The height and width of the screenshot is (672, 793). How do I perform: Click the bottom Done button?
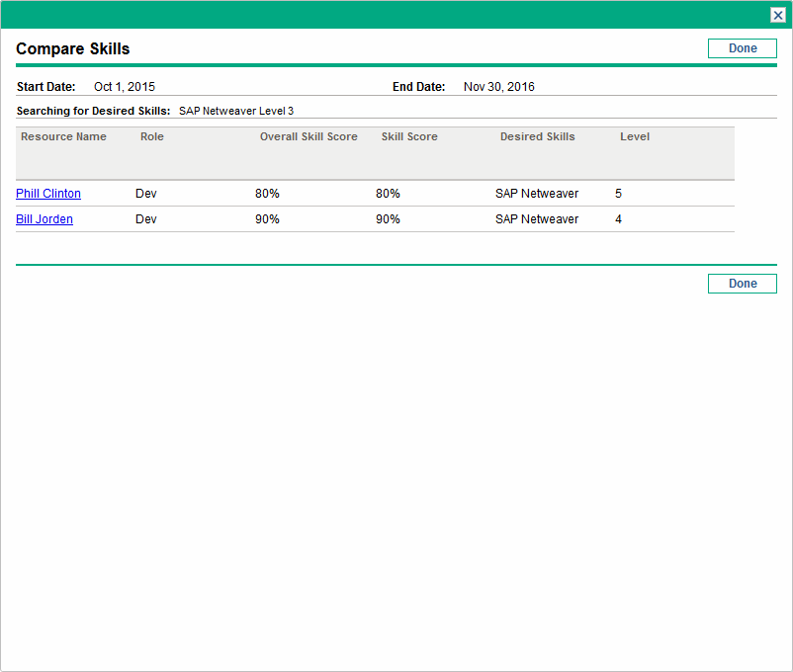(x=742, y=284)
